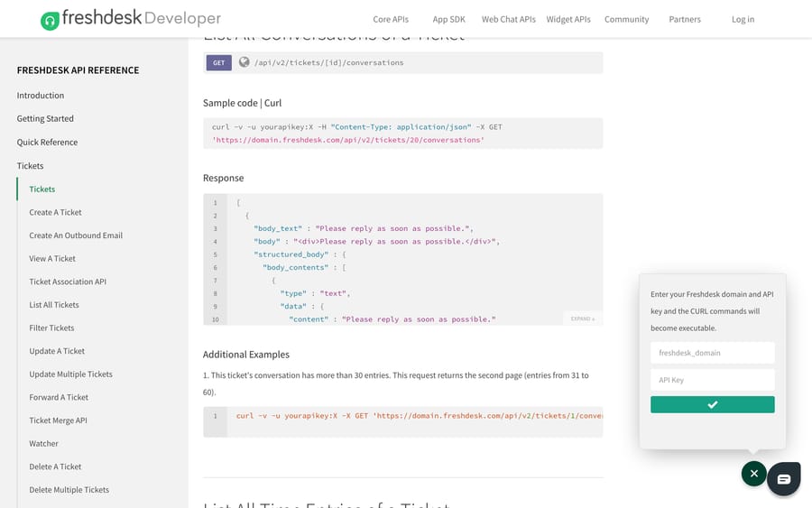Open Getting Started section
This screenshot has width=812, height=508.
point(45,118)
